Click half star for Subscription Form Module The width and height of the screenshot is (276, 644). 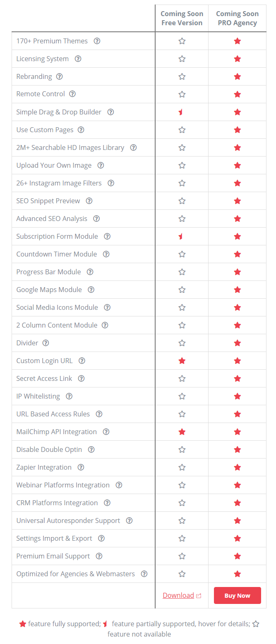point(181,236)
